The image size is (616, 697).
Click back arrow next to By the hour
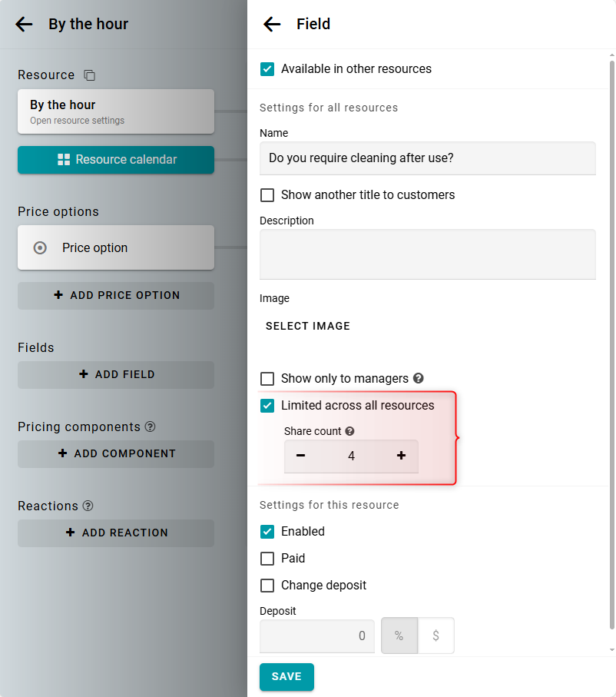[x=25, y=25]
